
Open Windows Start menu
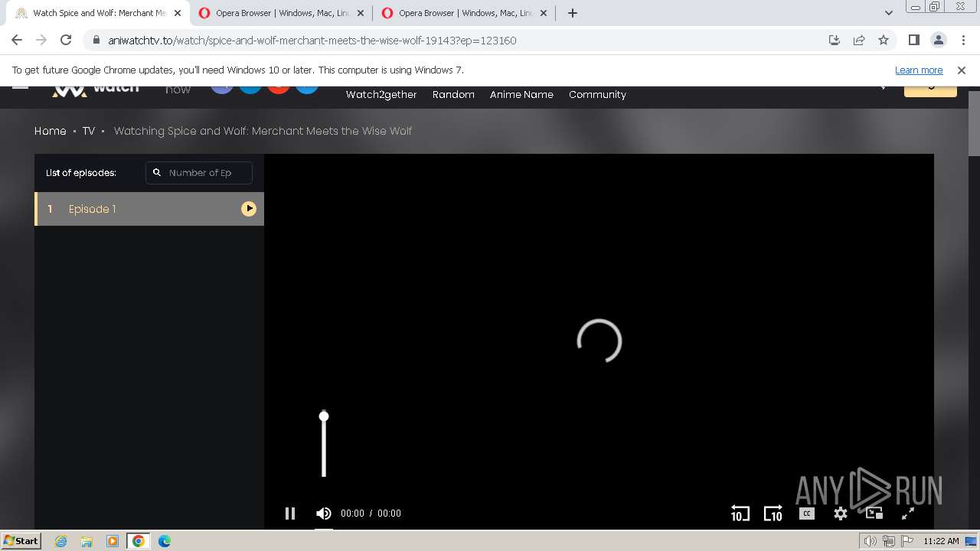21,540
